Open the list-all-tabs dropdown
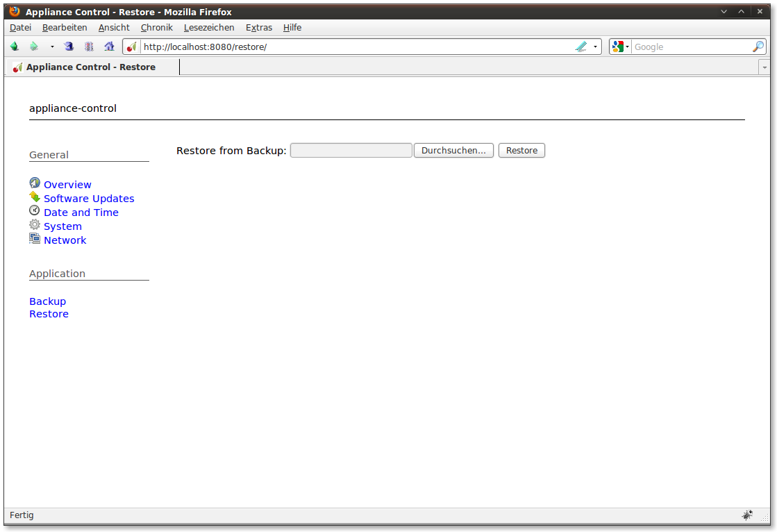Screen dimensions: 777x532 tap(765, 67)
